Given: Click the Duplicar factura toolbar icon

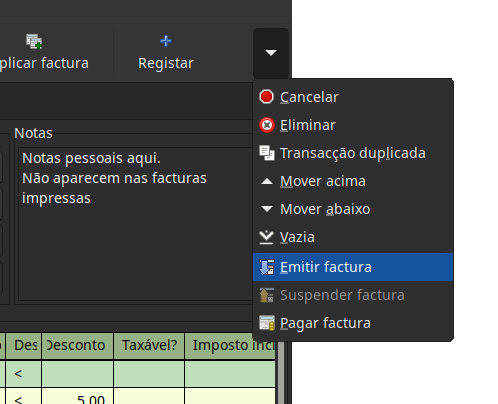Looking at the screenshot, I should 34,41.
